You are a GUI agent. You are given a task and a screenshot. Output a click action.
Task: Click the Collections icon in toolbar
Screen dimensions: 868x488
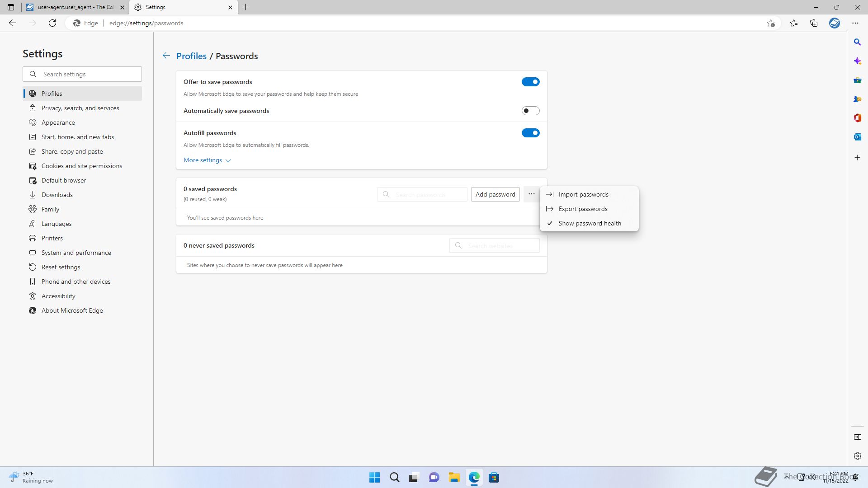(814, 23)
